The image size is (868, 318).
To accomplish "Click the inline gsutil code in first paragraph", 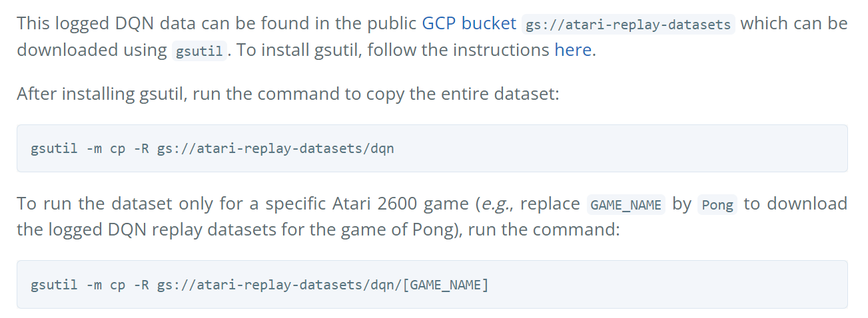I will pos(199,51).
